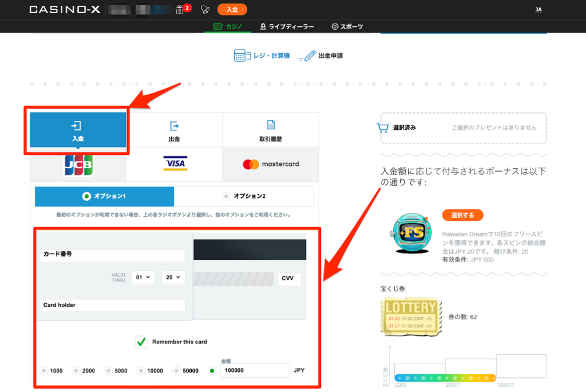Toggle the Remember this card checkbox
This screenshot has width=586, height=392.
point(141,342)
